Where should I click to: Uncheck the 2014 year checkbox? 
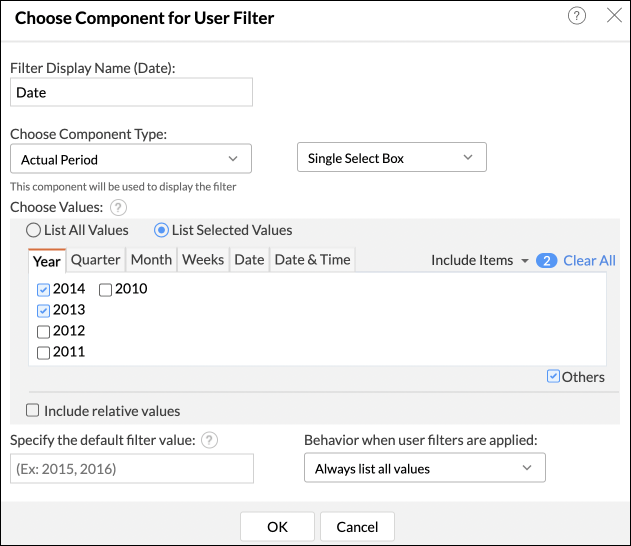click(43, 289)
